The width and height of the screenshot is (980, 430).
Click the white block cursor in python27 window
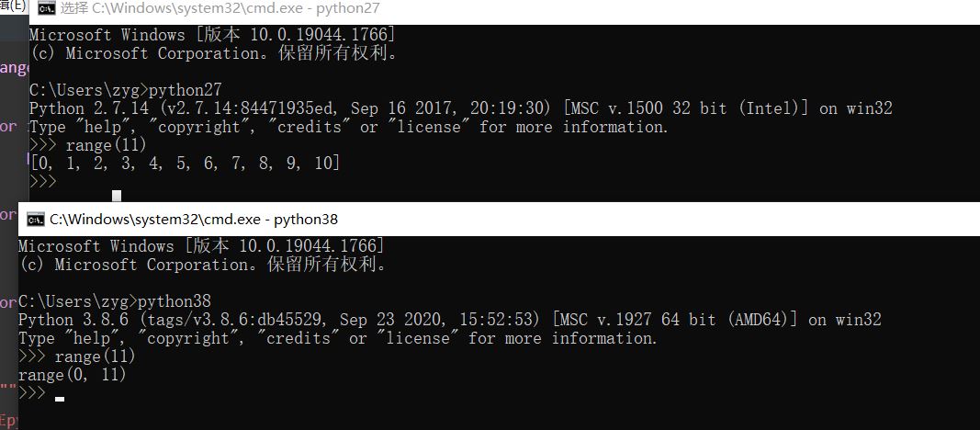pyautogui.click(x=117, y=197)
